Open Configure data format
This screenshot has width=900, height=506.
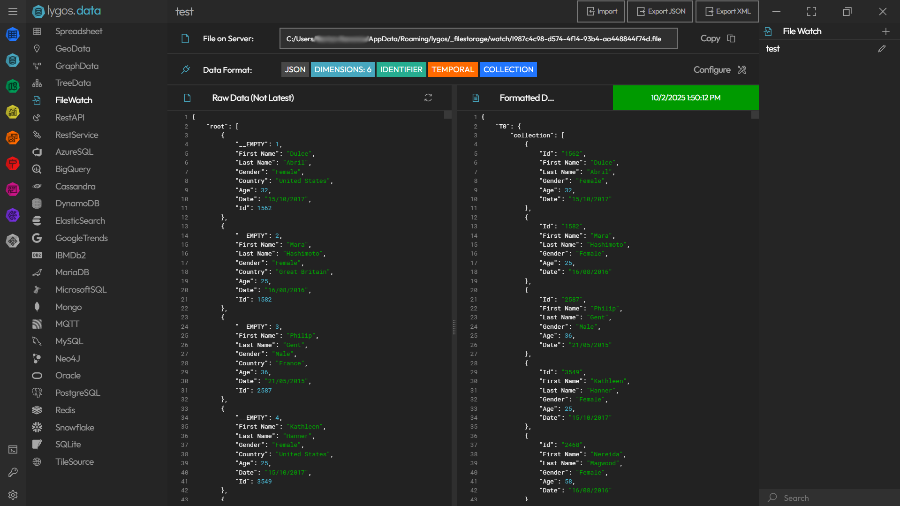(720, 70)
